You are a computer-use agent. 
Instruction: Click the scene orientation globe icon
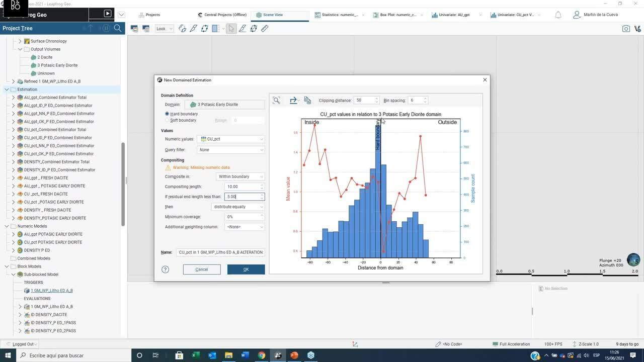633,260
